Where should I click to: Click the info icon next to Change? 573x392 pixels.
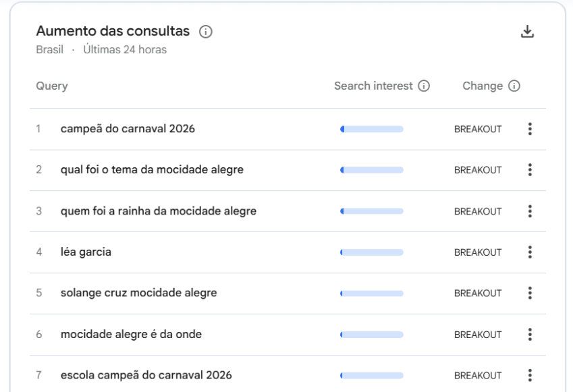515,86
